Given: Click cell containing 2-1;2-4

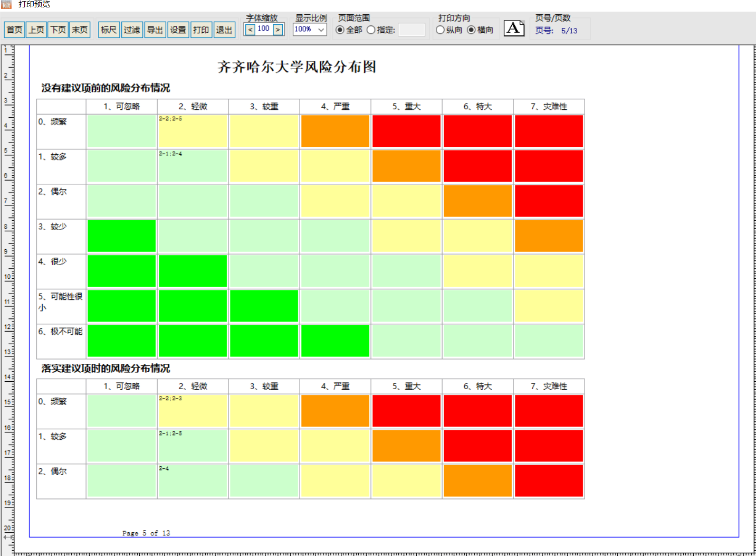Looking at the screenshot, I should click(193, 166).
